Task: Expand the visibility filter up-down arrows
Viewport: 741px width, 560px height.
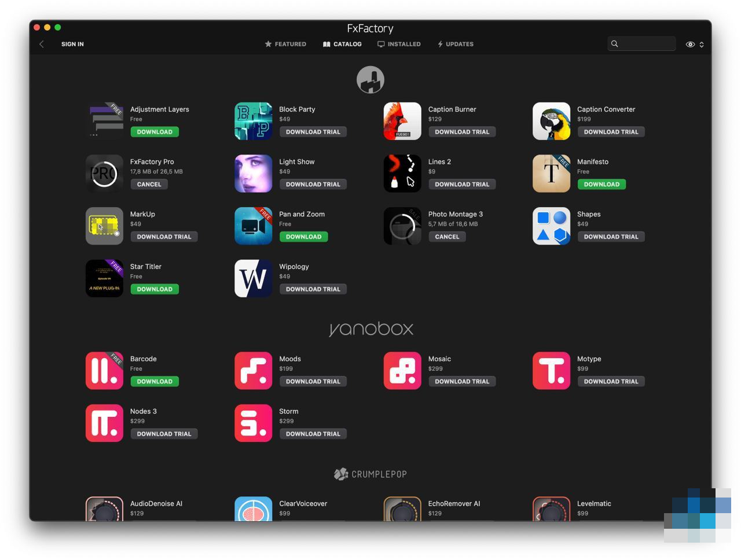Action: [x=702, y=44]
